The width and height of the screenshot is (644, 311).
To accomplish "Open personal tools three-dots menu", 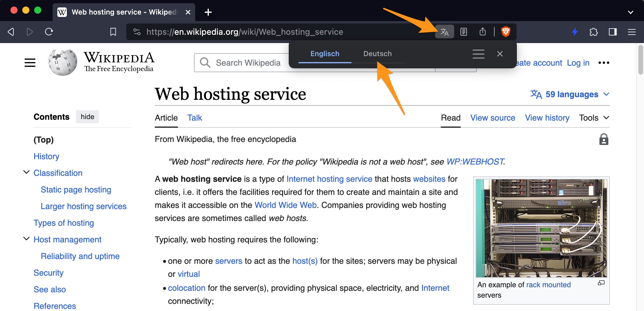I will [x=604, y=63].
